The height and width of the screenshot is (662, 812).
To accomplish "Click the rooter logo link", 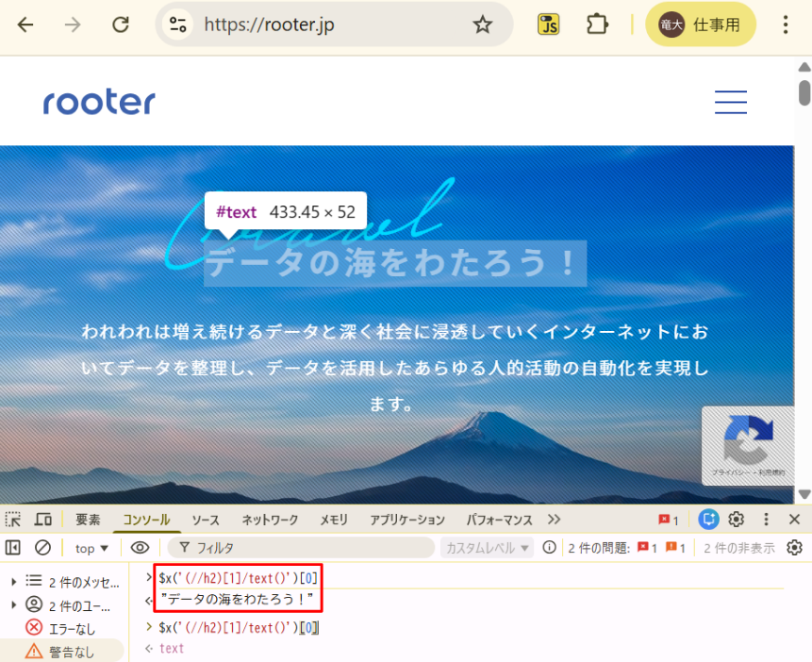I will click(x=99, y=102).
